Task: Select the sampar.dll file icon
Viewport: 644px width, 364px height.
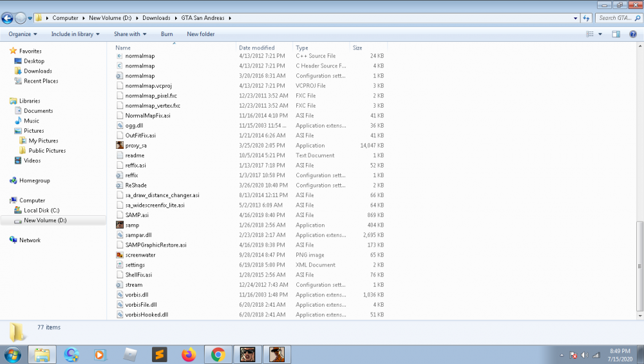Action: (x=120, y=235)
